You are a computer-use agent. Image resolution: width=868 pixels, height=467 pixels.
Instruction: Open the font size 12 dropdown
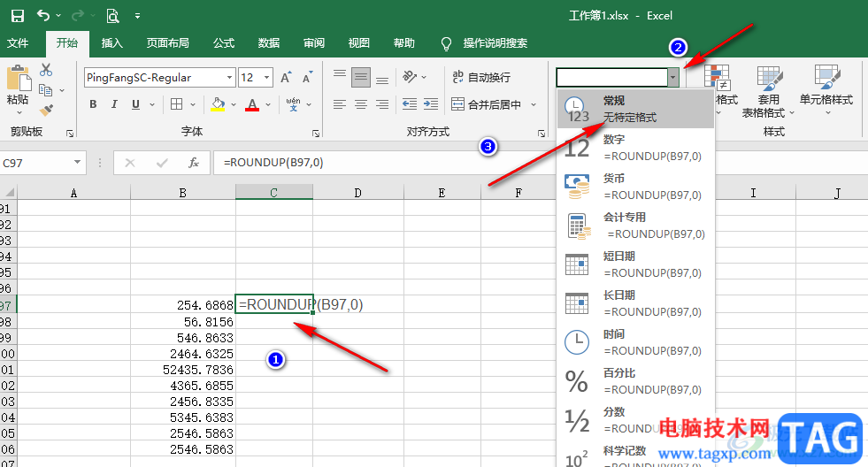pos(267,78)
